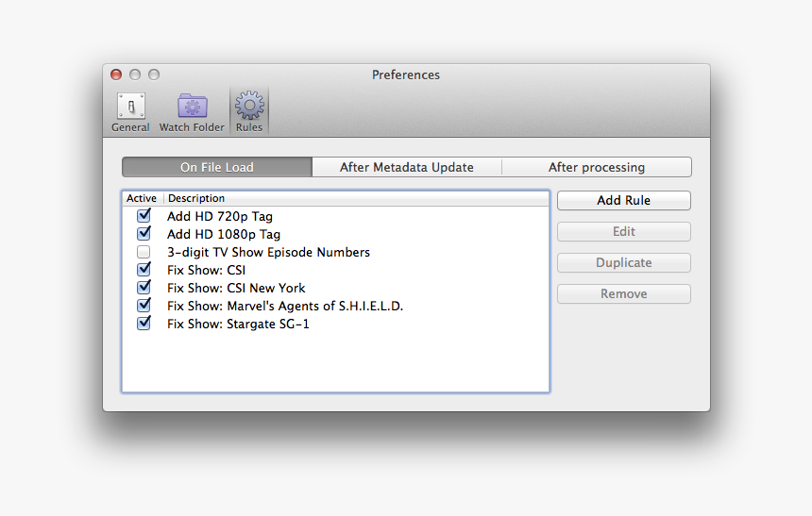Viewport: 812px width, 516px height.
Task: Click the Add Rule button
Action: 623,200
